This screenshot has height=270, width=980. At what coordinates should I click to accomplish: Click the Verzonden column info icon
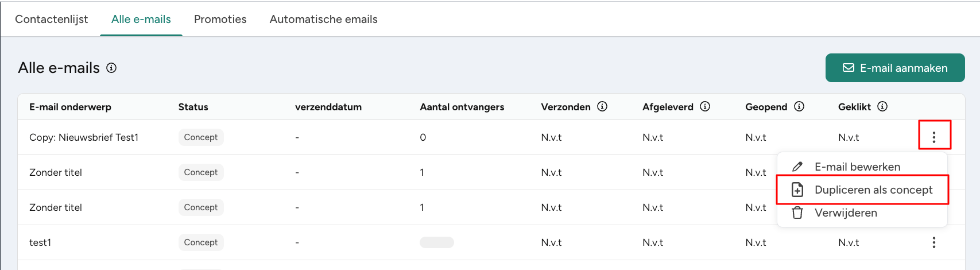(602, 106)
